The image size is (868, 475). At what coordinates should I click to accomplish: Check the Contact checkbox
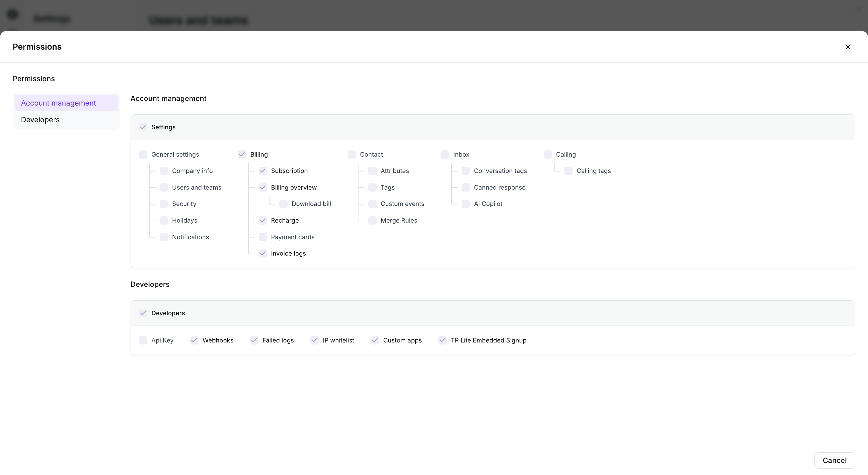tap(351, 155)
